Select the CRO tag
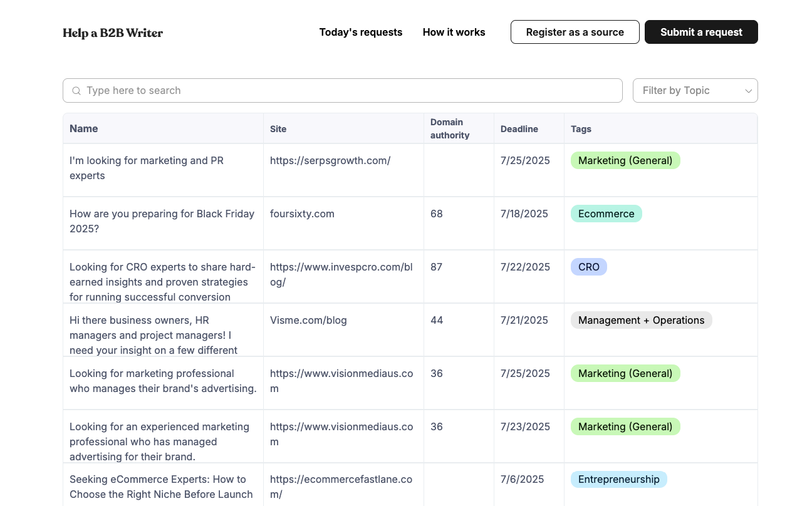Image resolution: width=812 pixels, height=506 pixels. coord(588,267)
